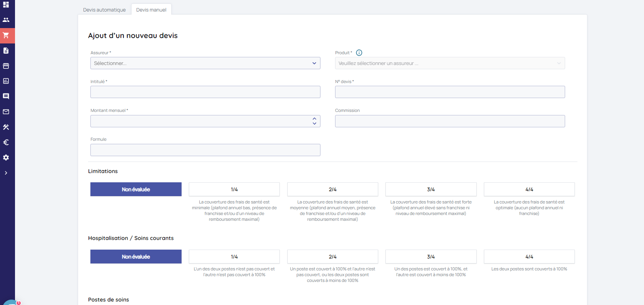Increase Montant mensuel with the up arrow
The height and width of the screenshot is (305, 644).
click(314, 119)
